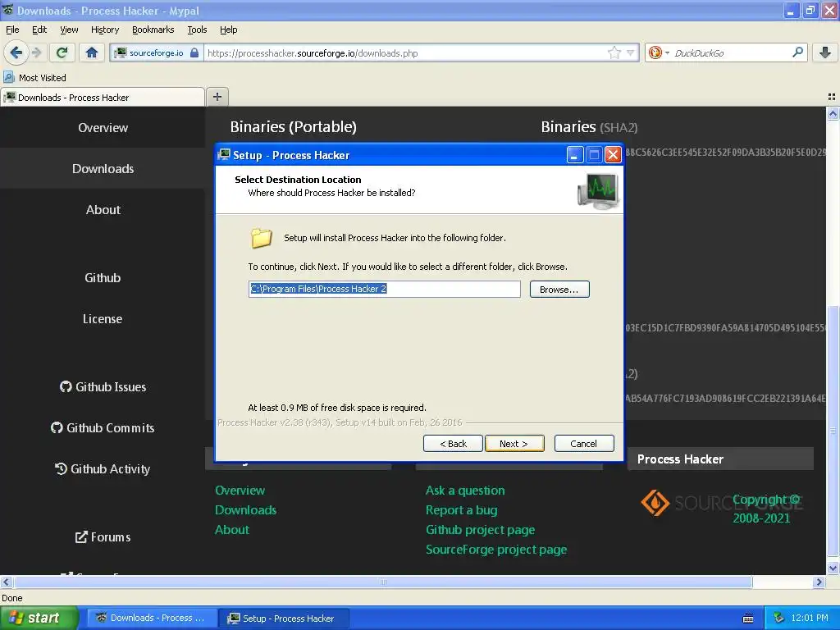Open the History menu
This screenshot has width=840, height=630.
[x=105, y=30]
